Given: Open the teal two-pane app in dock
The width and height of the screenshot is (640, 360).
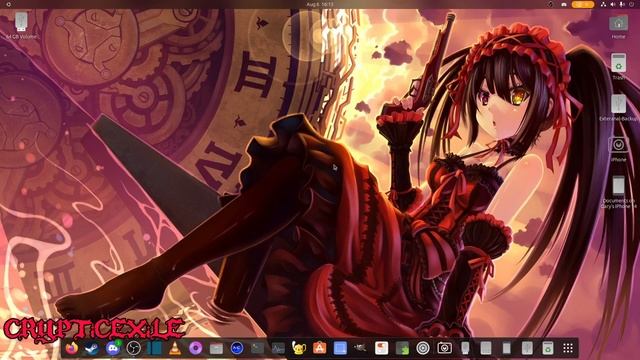Looking at the screenshot, I should 154,348.
